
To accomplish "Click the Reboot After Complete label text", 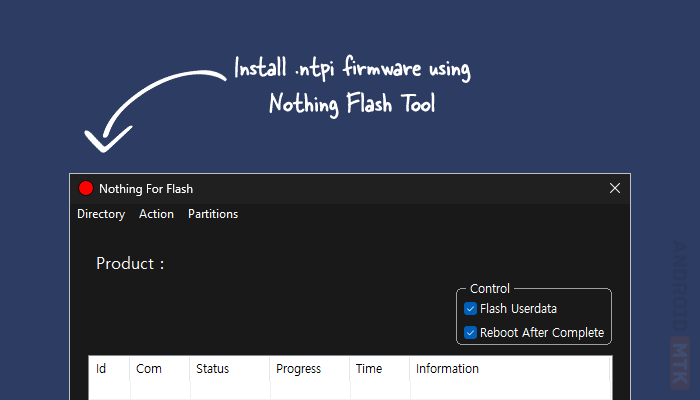I will pos(542,333).
